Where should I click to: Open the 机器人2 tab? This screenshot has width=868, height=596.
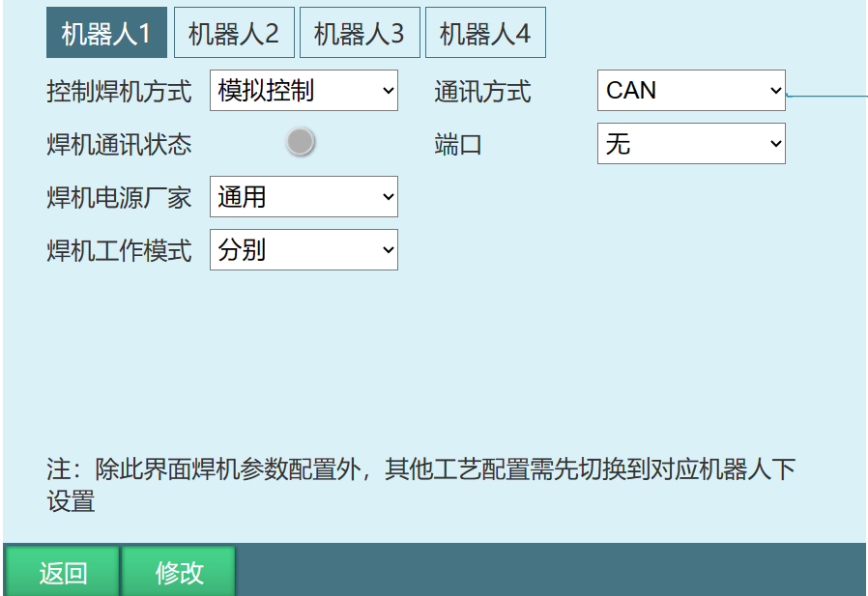(233, 34)
